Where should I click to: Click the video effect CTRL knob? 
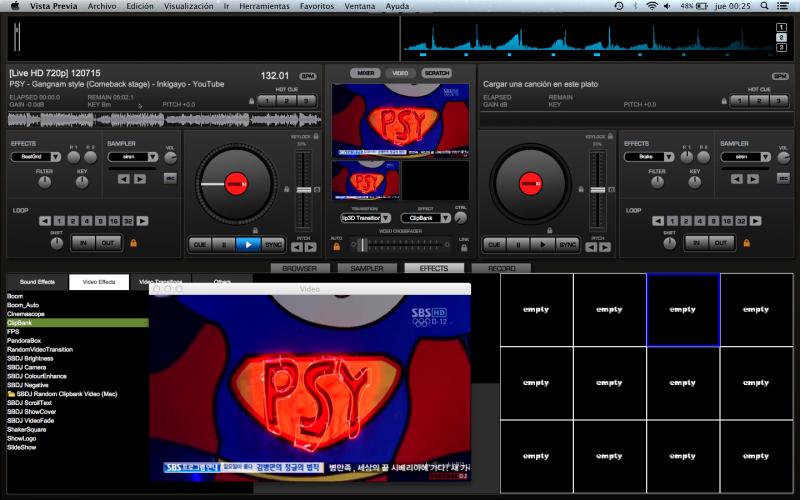click(460, 218)
